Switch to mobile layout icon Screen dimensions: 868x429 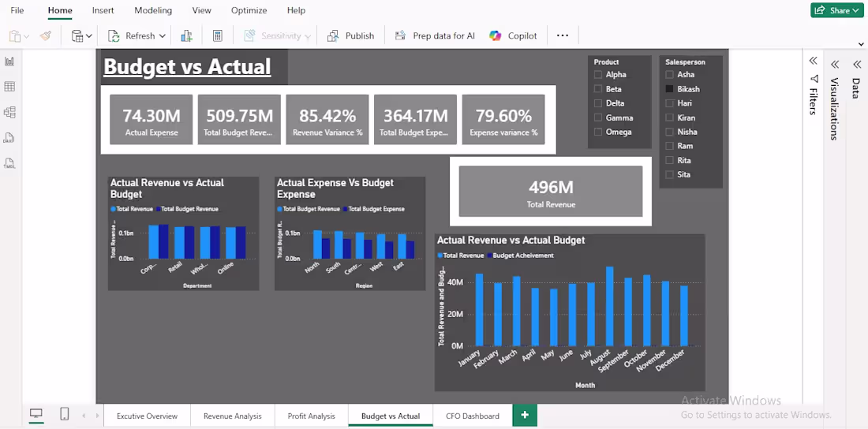tap(64, 414)
